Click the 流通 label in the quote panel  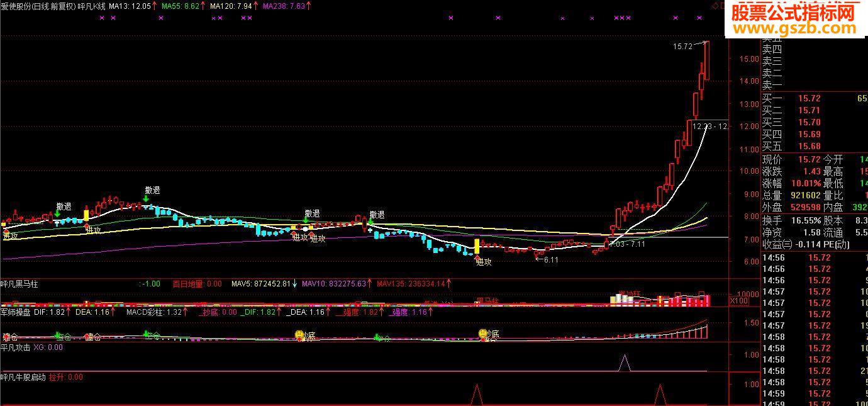point(833,232)
